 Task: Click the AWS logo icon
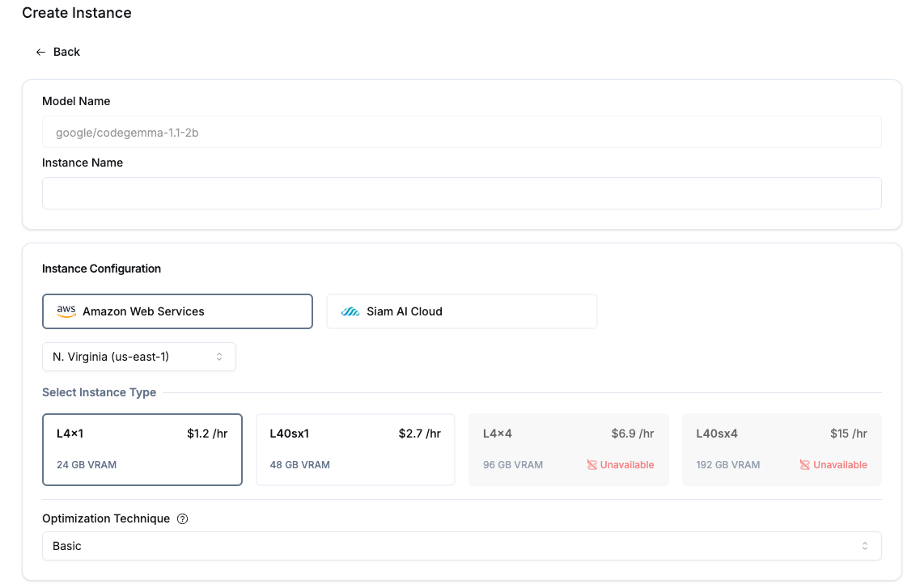coord(66,311)
